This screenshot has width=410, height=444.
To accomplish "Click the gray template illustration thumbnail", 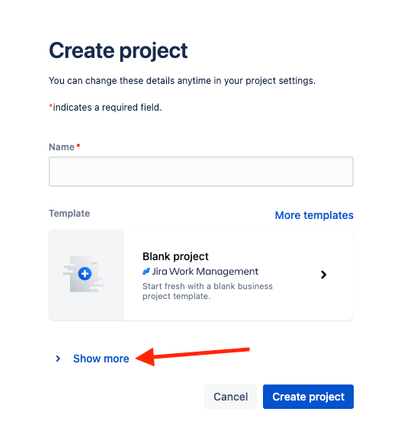I will point(86,275).
